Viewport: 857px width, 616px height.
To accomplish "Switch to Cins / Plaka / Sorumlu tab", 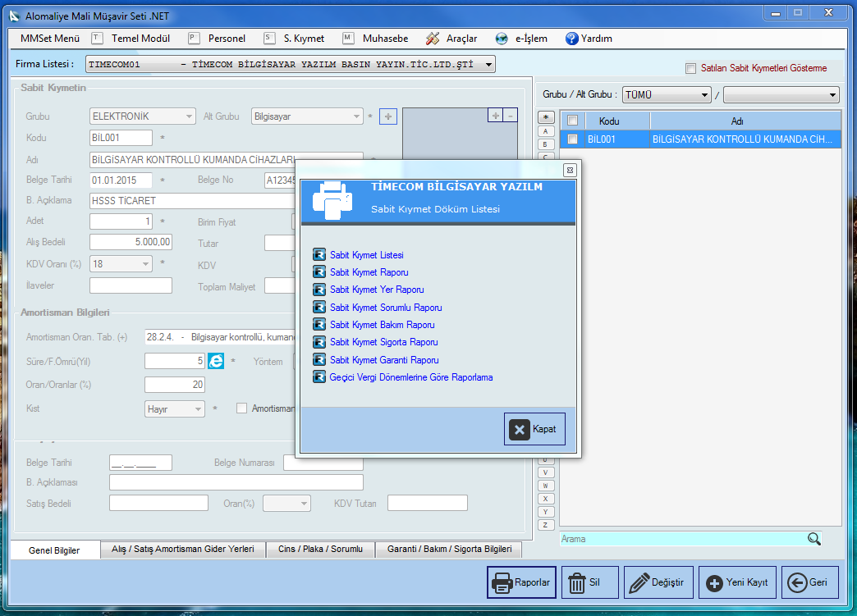I will coord(320,549).
